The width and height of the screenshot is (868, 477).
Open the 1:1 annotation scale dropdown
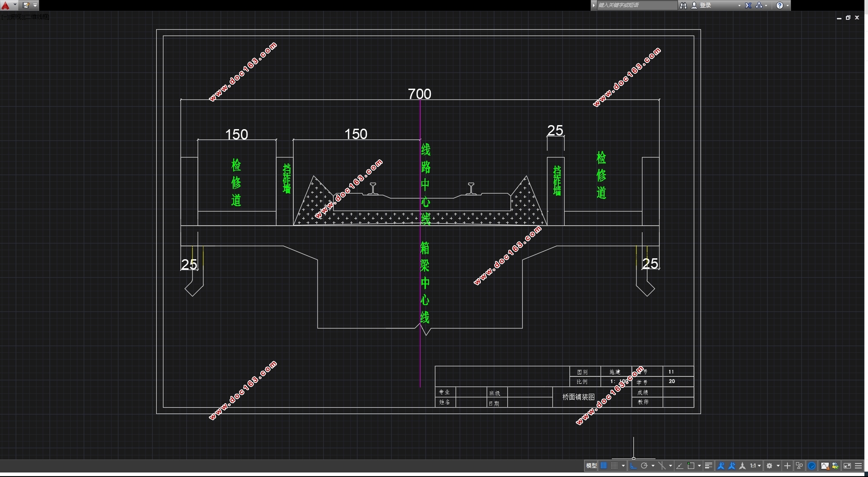[x=755, y=466]
